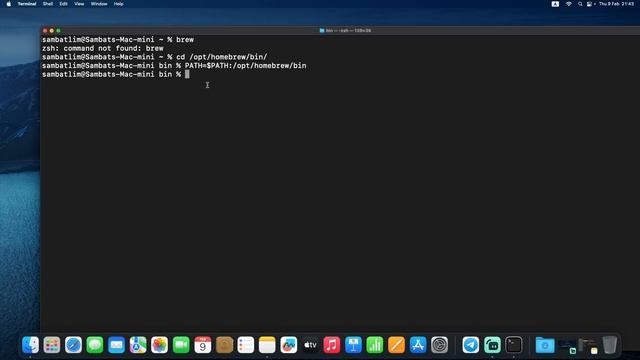Launch Telegram from the Dock
The height and width of the screenshot is (360, 640).
(471, 345)
